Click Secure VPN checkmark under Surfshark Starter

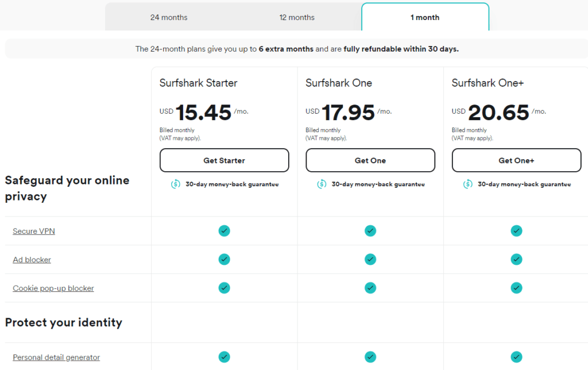click(x=225, y=231)
